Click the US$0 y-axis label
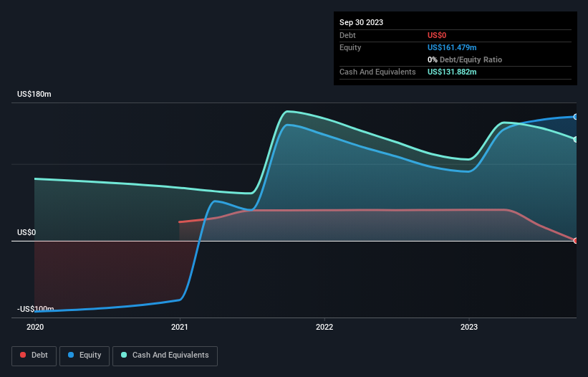 (26, 232)
